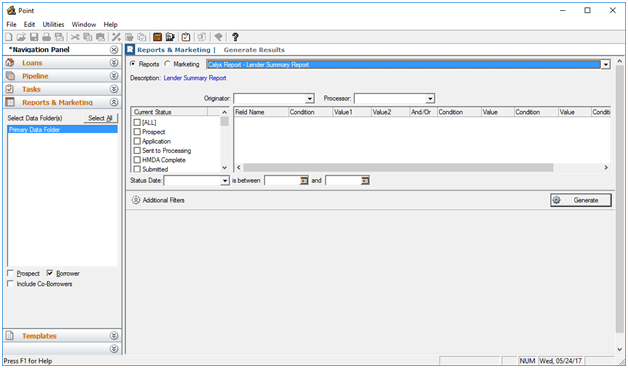Enable Include Co-Borrowers checkbox
This screenshot has height=368, width=628.
pyautogui.click(x=10, y=284)
